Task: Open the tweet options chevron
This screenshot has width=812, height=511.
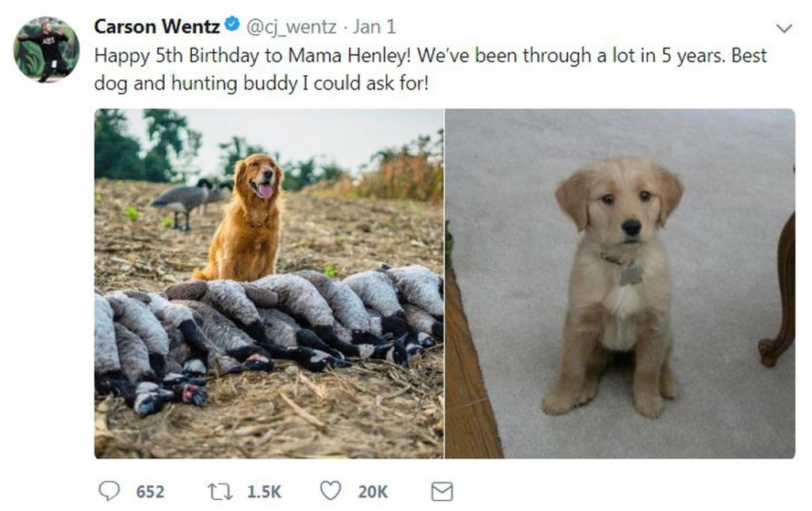Action: pos(784,29)
